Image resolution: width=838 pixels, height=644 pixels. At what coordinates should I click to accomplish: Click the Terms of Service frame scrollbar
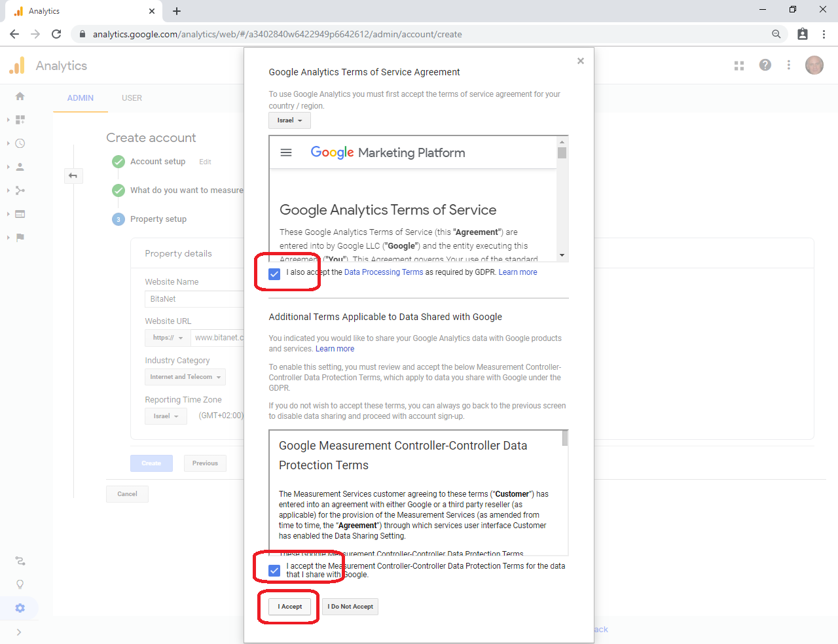coord(562,196)
